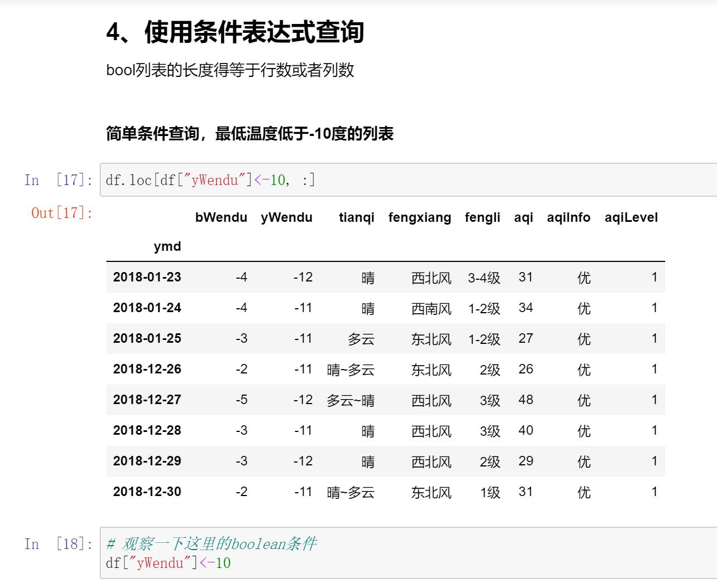Click the yWendu value -12 in 2018-01-23 row
The image size is (717, 588).
pyautogui.click(x=303, y=277)
